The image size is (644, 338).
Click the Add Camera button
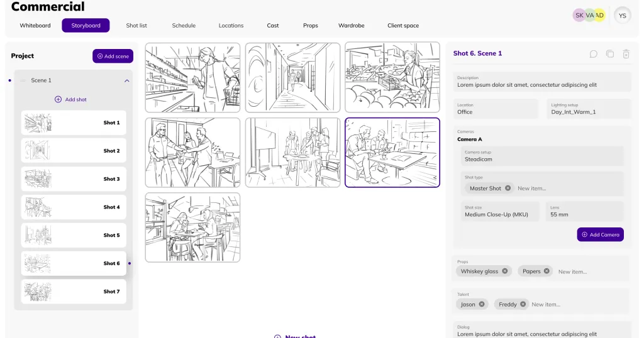pyautogui.click(x=600, y=234)
